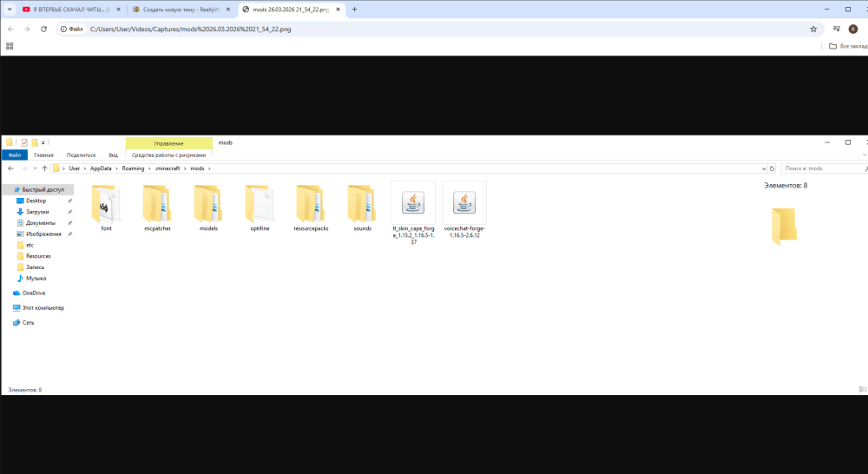Expand the address bar history dropdown
868x474 pixels.
[764, 168]
